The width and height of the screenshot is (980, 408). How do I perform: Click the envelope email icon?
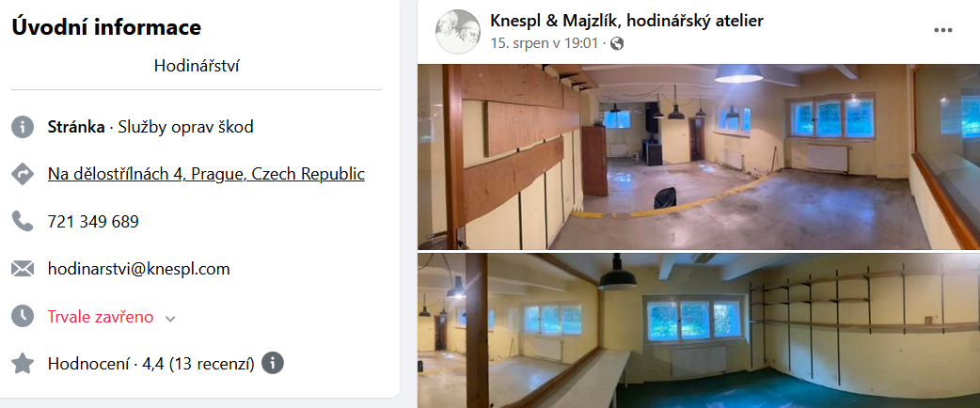pos(23,269)
